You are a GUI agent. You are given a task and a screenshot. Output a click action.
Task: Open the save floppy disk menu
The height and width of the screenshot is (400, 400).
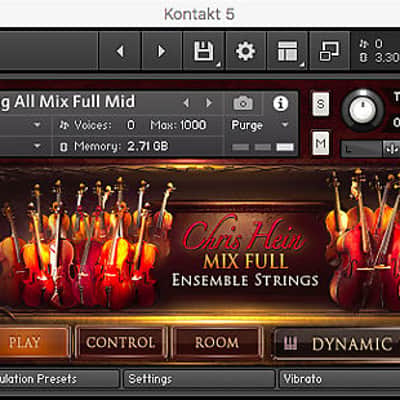click(204, 51)
